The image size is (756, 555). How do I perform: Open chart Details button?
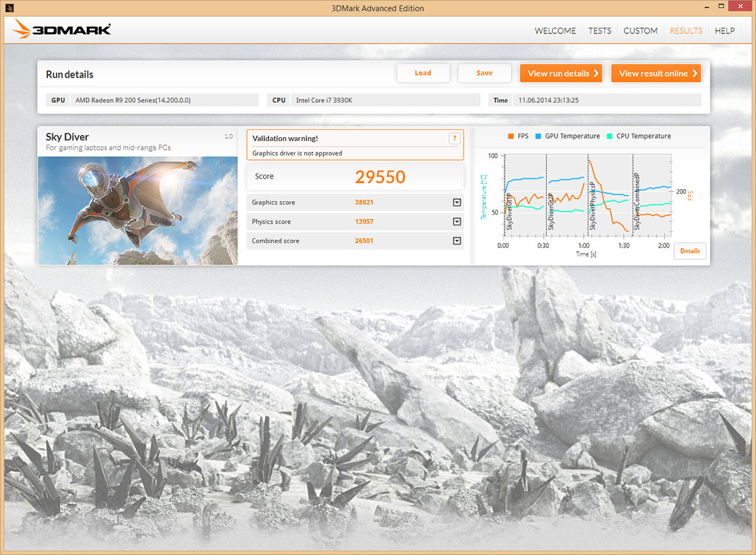coord(690,251)
